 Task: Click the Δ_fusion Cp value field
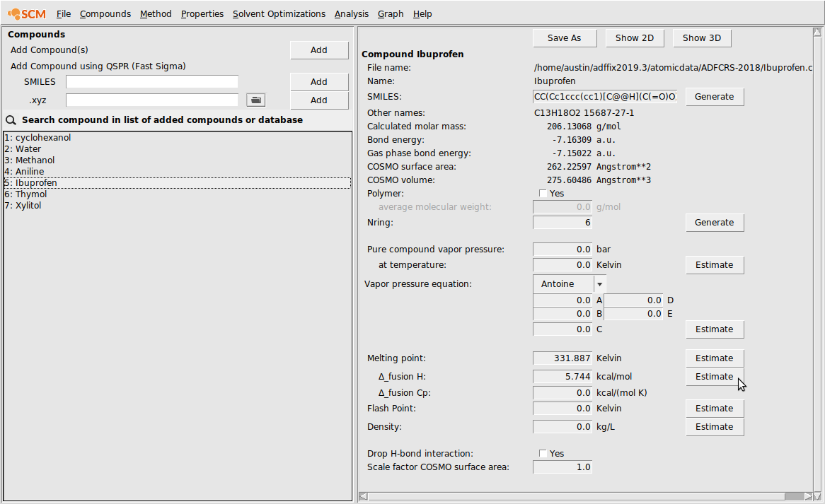[x=562, y=392]
